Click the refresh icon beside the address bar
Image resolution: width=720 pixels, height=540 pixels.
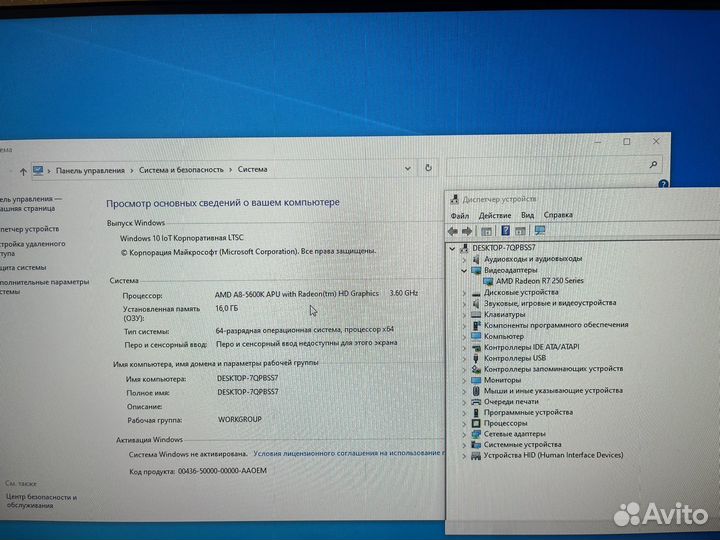pyautogui.click(x=429, y=169)
